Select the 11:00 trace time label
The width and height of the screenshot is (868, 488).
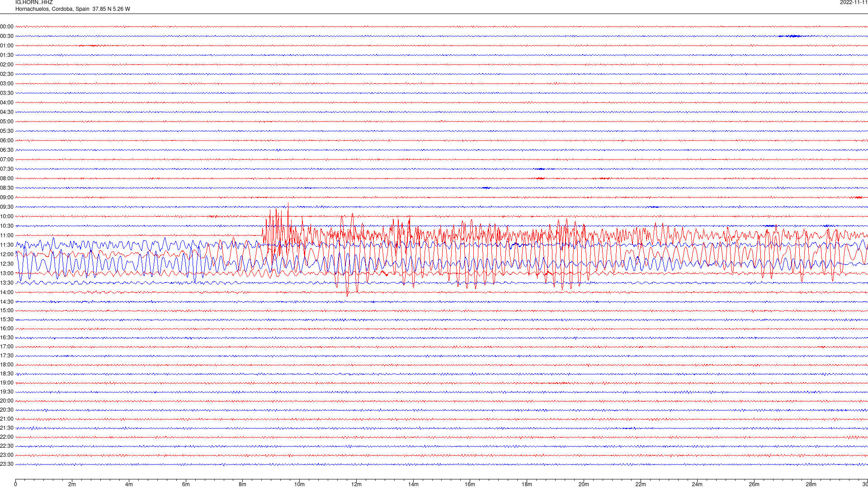click(7, 235)
